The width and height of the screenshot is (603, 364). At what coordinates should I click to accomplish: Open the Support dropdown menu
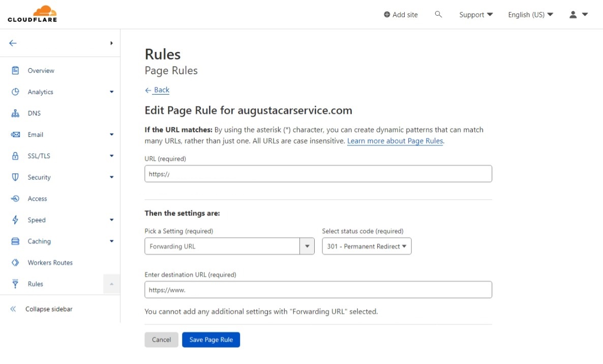(x=476, y=15)
